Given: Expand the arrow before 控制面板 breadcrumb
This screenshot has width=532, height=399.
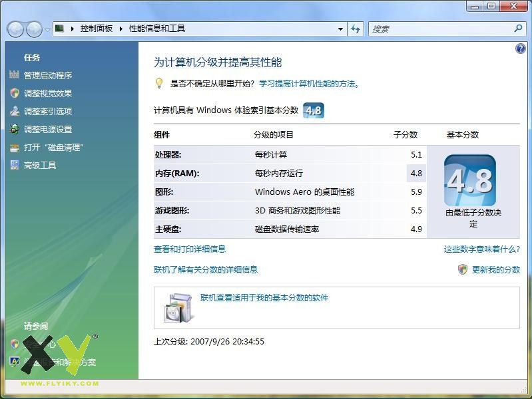Looking at the screenshot, I should (73, 29).
